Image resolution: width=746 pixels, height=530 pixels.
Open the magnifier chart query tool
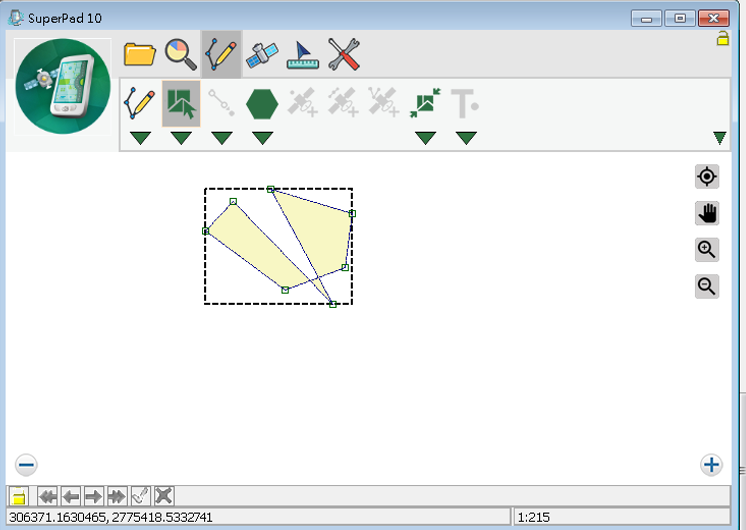[x=181, y=54]
